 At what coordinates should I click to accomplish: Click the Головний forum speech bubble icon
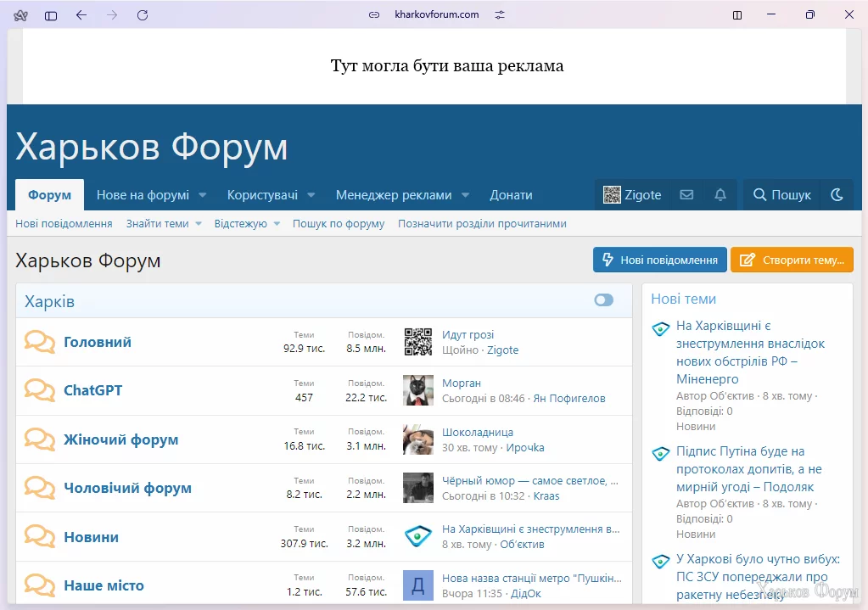click(x=40, y=342)
